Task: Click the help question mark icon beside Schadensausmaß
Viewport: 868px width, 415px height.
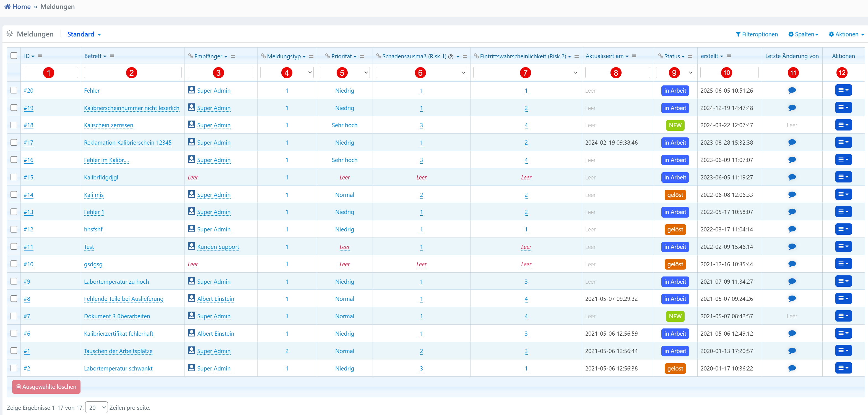Action: 451,57
